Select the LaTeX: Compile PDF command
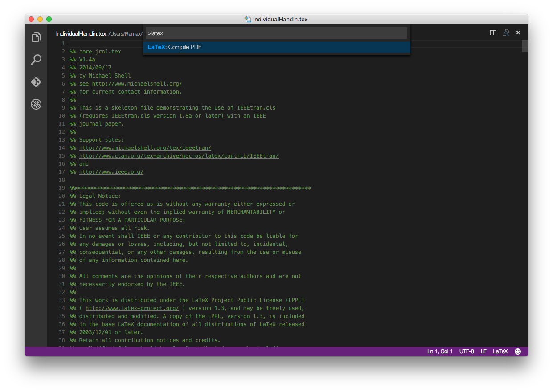The height and width of the screenshot is (392, 553). (277, 46)
